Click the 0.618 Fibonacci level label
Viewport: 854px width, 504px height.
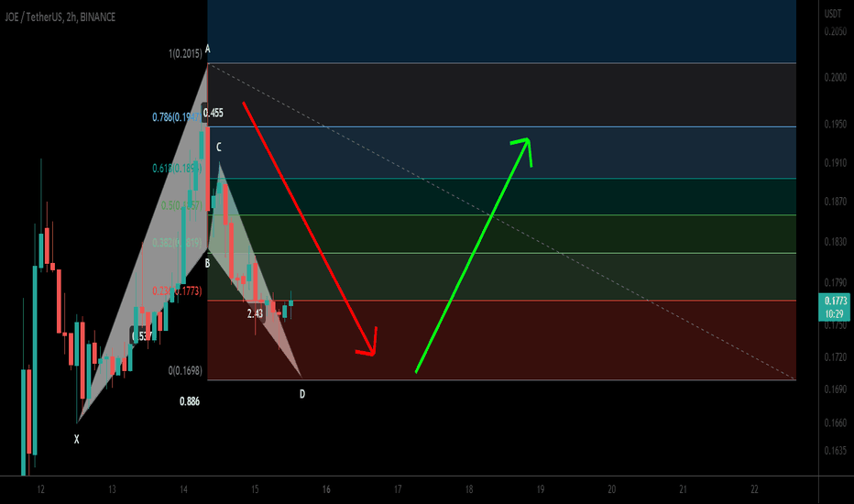pos(177,168)
